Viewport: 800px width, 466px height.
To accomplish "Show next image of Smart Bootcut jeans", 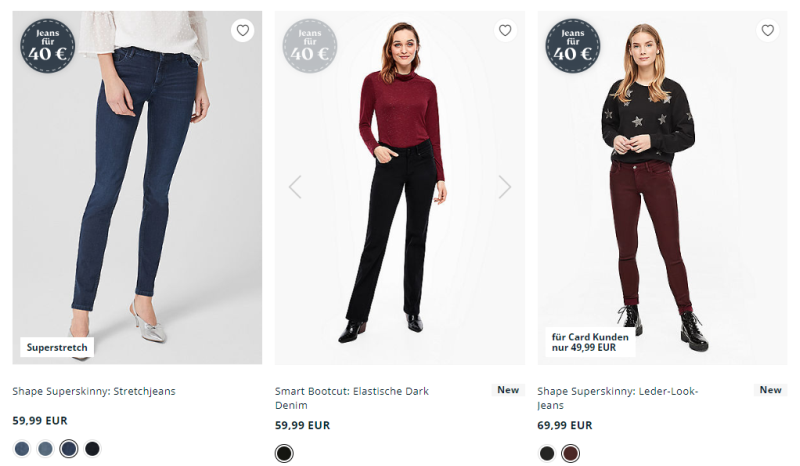I will pos(505,187).
